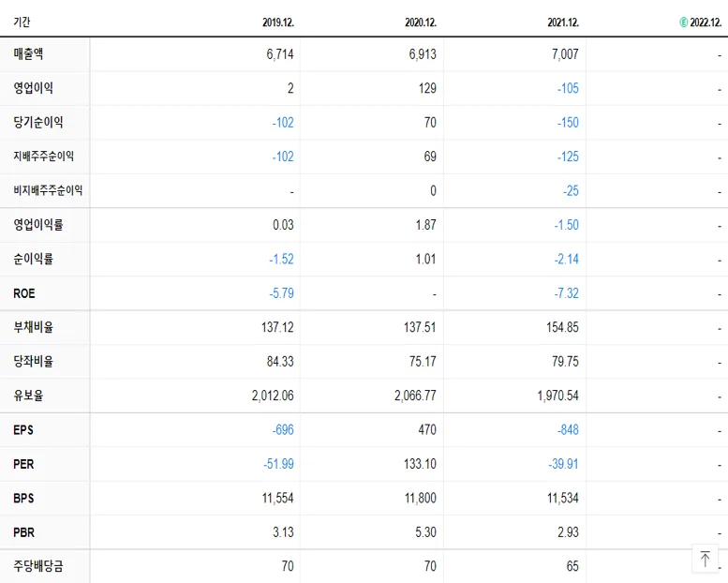The width and height of the screenshot is (728, 583).
Task: Click the -1.50 operating margin value
Action: point(567,225)
